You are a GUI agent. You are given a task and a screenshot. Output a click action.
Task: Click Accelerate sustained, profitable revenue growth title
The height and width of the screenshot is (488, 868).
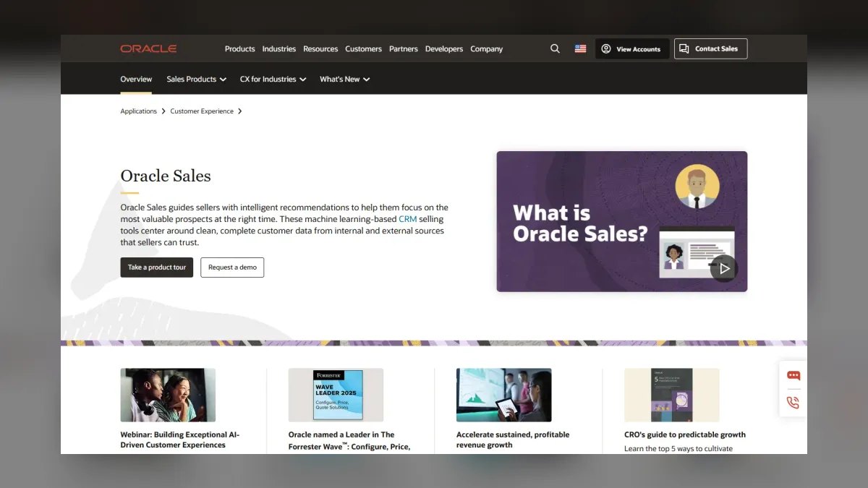513,440
